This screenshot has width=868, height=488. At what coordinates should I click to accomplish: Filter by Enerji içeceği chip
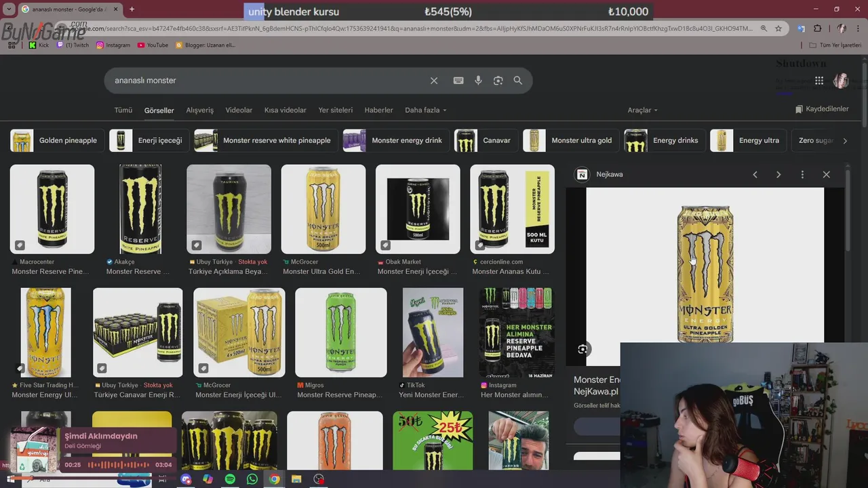(149, 140)
